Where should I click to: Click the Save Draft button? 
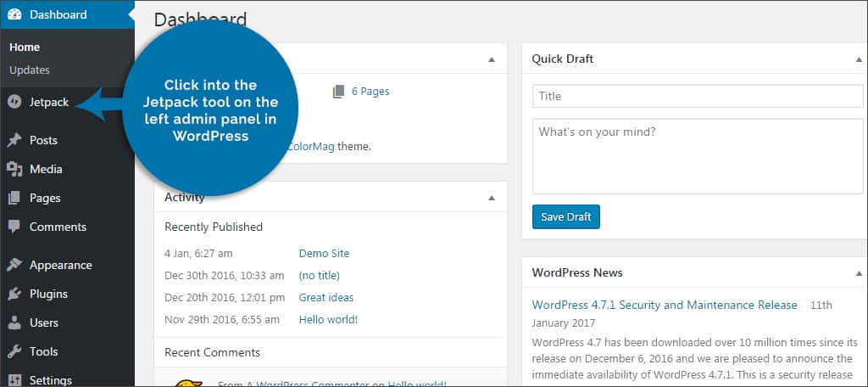[565, 216]
